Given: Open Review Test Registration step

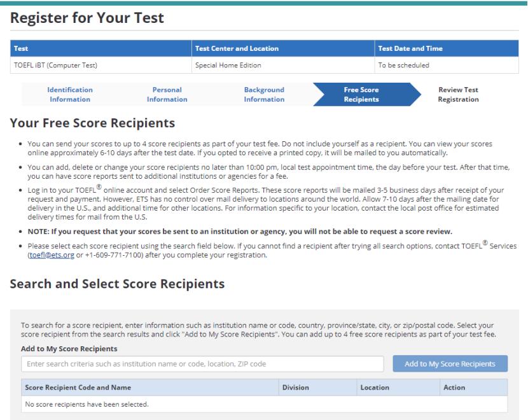Looking at the screenshot, I should click(x=458, y=95).
